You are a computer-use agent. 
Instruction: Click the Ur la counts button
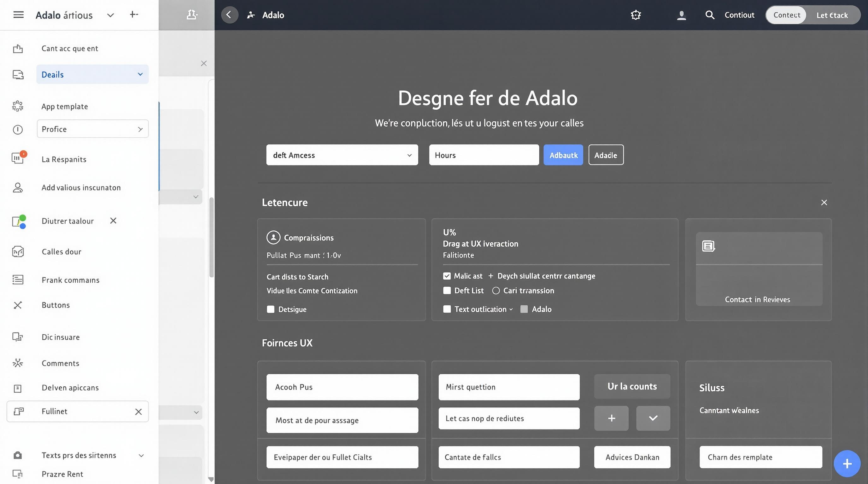point(632,386)
